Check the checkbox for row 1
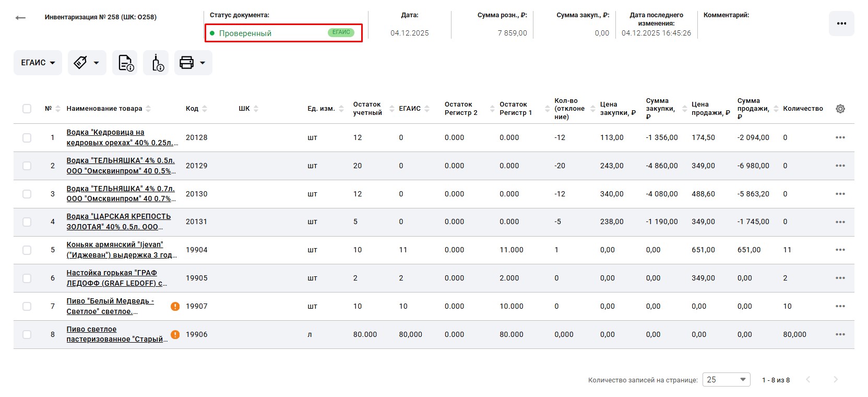The width and height of the screenshot is (868, 397). pyautogui.click(x=27, y=138)
